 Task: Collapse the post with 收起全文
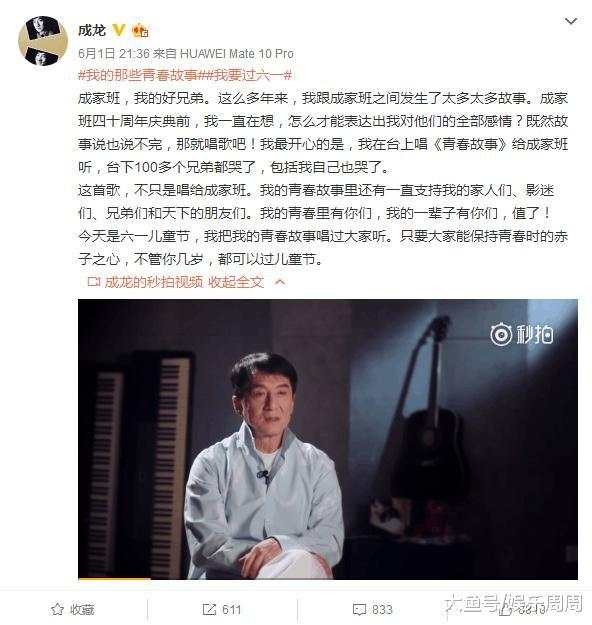[x=236, y=282]
